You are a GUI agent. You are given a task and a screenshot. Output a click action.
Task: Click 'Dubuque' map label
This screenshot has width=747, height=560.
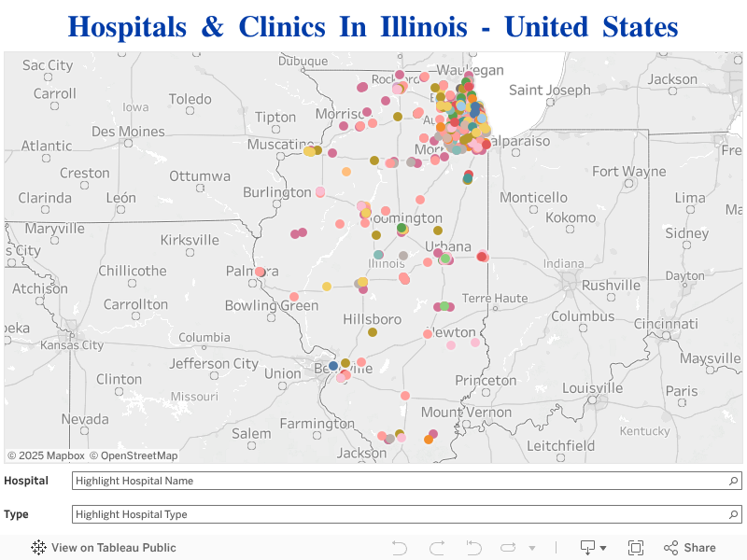point(303,61)
